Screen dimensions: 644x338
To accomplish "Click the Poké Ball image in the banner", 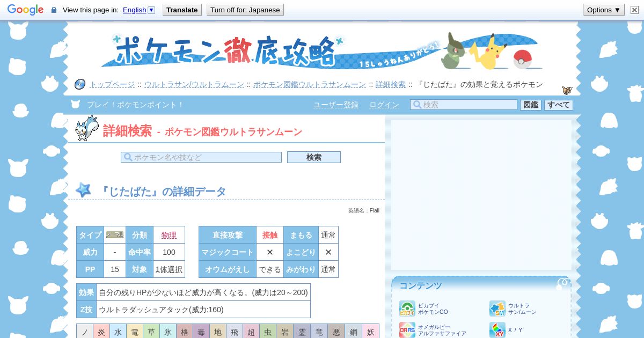I will point(522,59).
